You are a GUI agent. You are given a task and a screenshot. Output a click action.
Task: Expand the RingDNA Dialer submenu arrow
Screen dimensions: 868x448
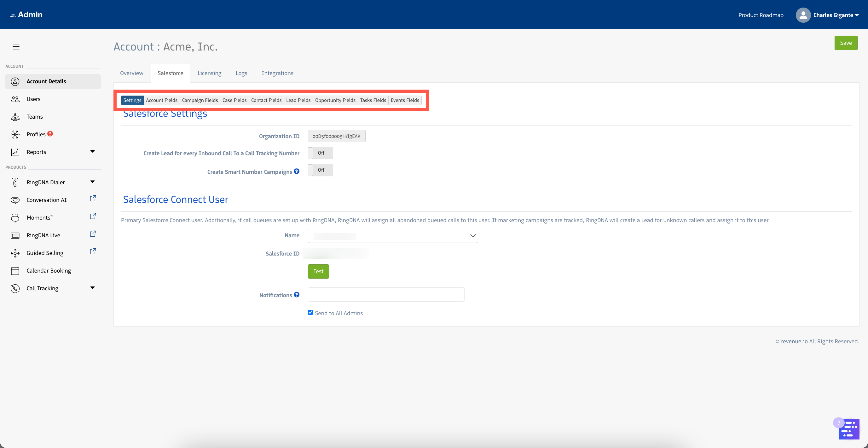click(x=92, y=182)
